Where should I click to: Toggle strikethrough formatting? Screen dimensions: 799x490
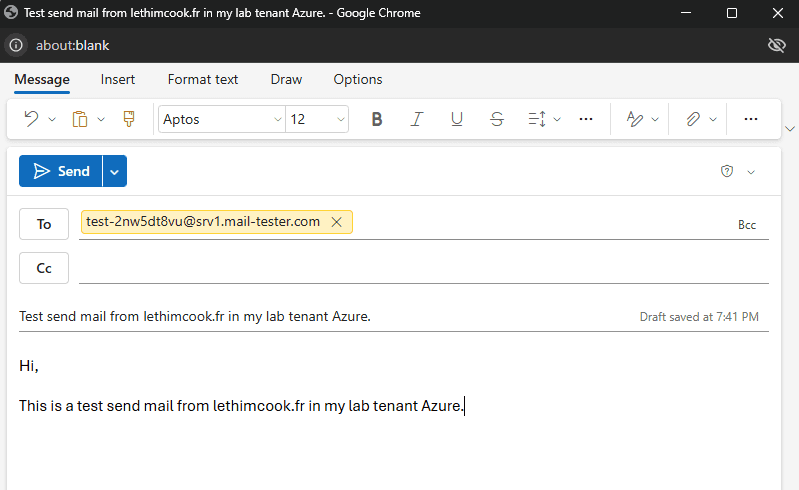click(497, 119)
